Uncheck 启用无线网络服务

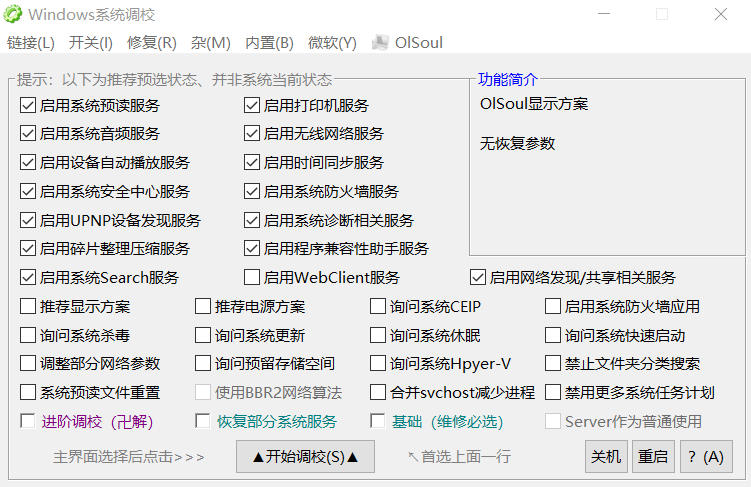(x=251, y=134)
